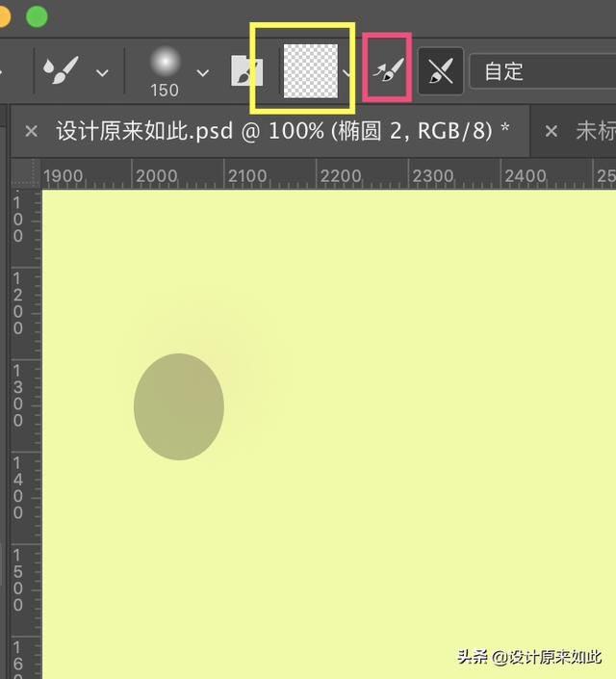Select the Mixer Brush tool preset icon
Viewport: 616px width, 679px height.
[x=61, y=70]
